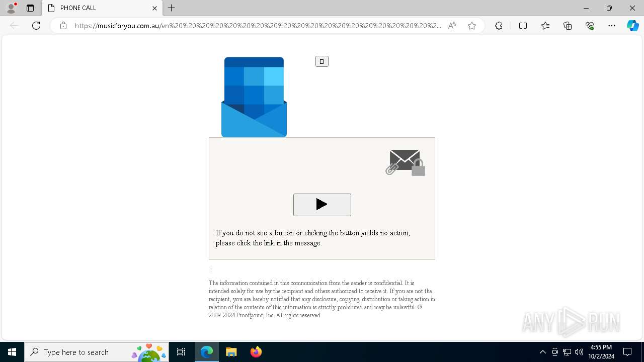Open the Collections icon
The height and width of the screenshot is (362, 644).
pyautogui.click(x=568, y=26)
